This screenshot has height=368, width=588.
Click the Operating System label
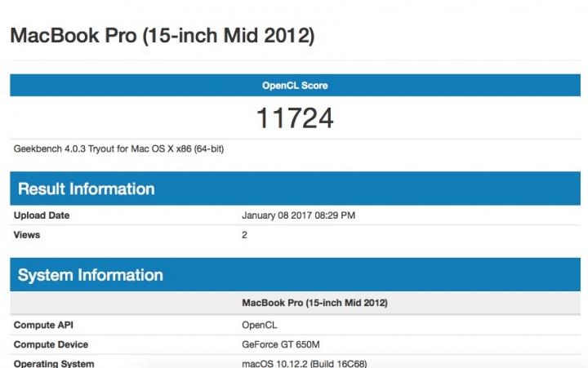(x=54, y=363)
